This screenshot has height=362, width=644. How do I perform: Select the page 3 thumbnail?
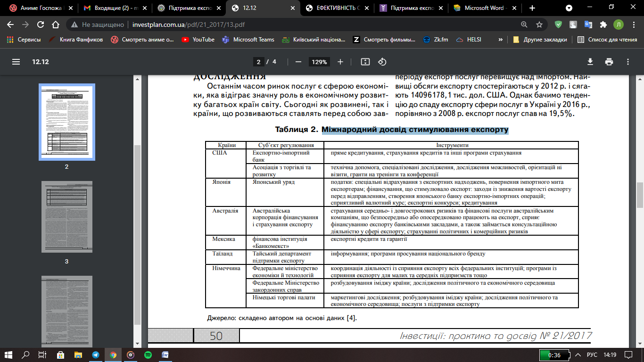click(67, 216)
